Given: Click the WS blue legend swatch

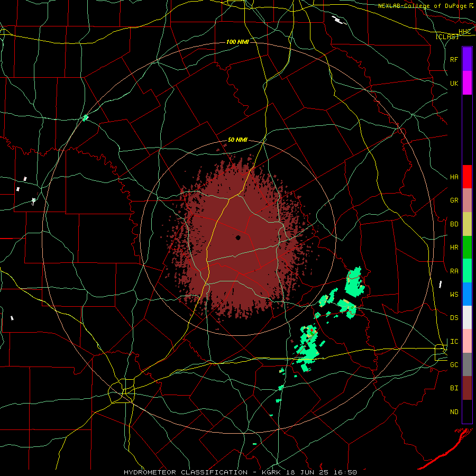Looking at the screenshot, I should point(467,294).
